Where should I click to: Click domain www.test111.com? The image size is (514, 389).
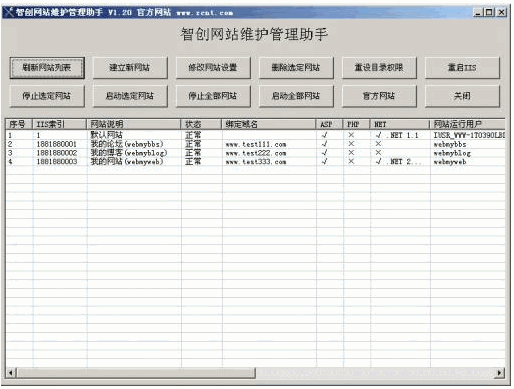[256, 144]
